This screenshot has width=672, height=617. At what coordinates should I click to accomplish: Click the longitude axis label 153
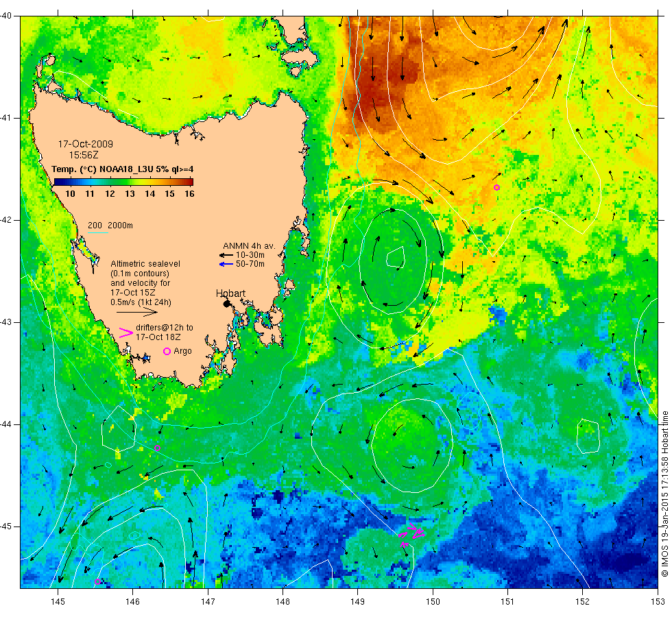[x=658, y=602]
